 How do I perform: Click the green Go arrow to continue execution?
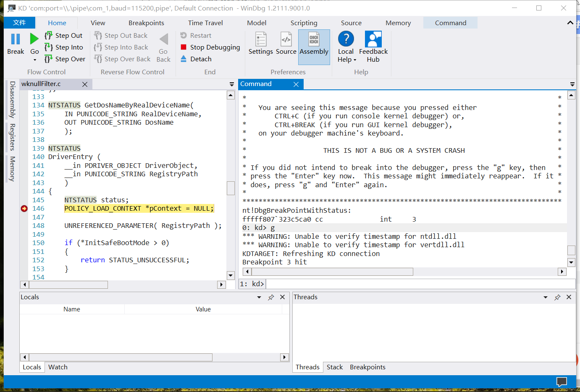34,39
